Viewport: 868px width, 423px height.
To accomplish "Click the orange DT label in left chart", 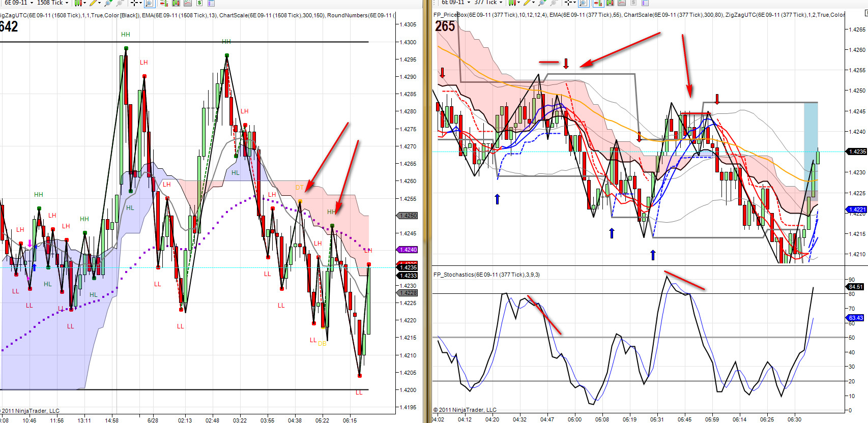I will (299, 188).
